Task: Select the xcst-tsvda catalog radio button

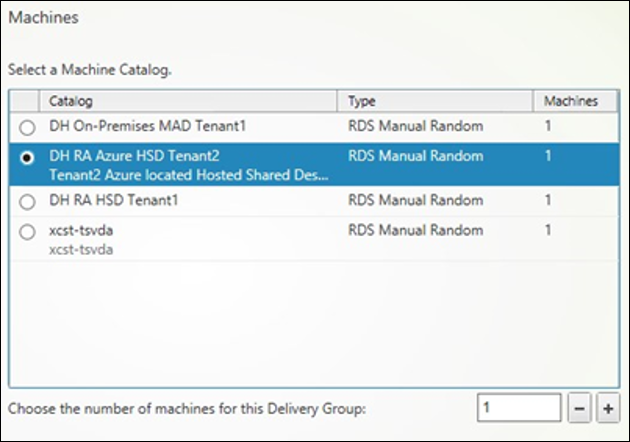Action: point(27,232)
